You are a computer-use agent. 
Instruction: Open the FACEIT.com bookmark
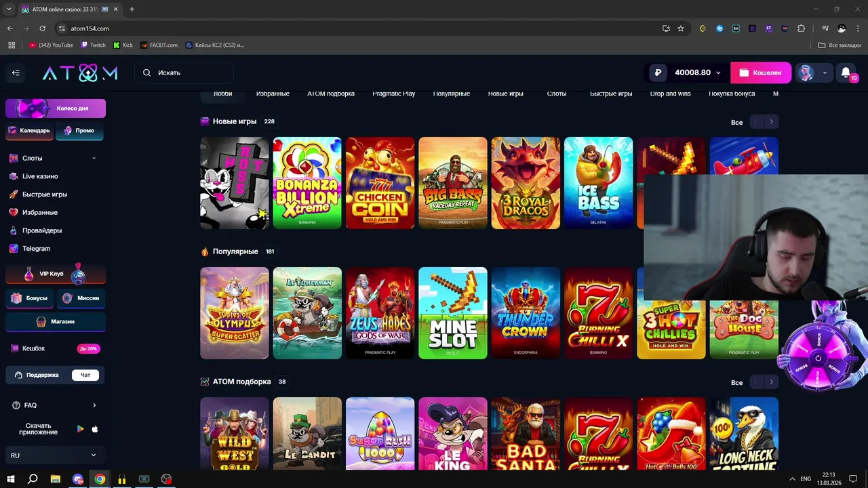(159, 45)
